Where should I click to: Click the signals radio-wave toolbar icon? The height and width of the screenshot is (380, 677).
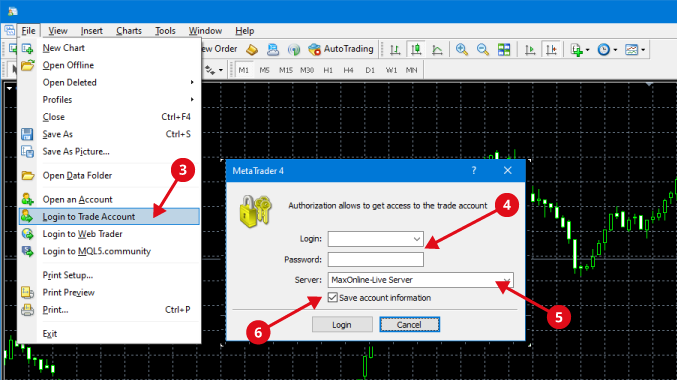click(x=294, y=50)
